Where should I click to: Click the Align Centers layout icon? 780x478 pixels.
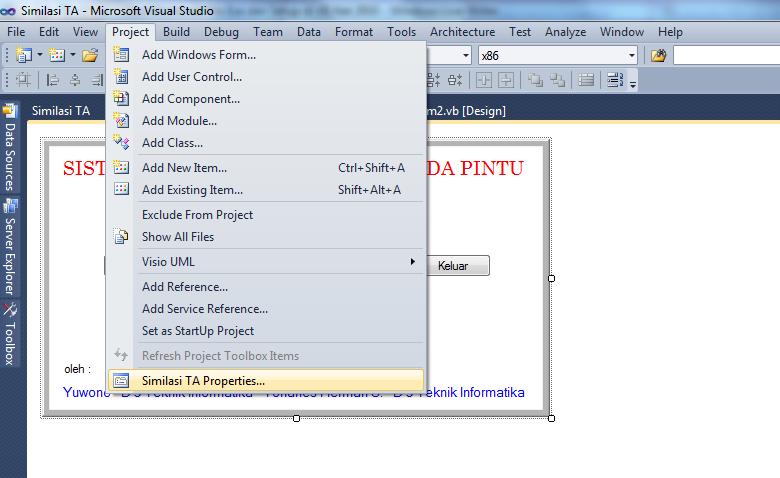[75, 80]
